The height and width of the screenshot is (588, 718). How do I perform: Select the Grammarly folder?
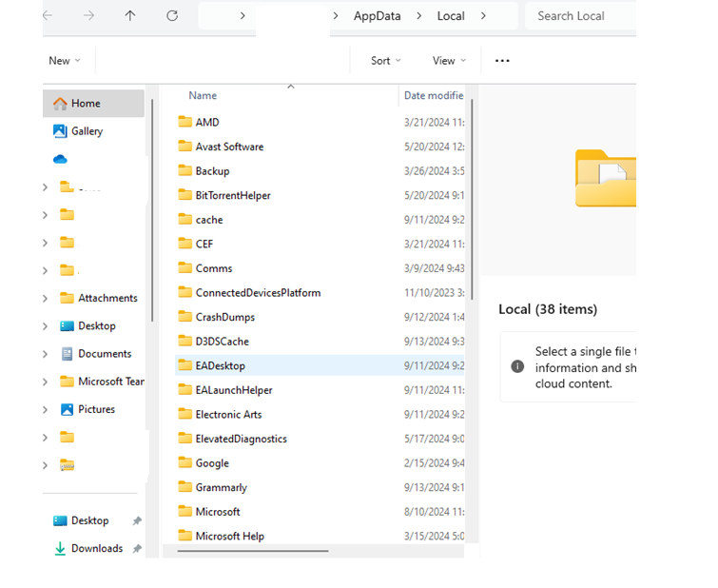click(212, 487)
